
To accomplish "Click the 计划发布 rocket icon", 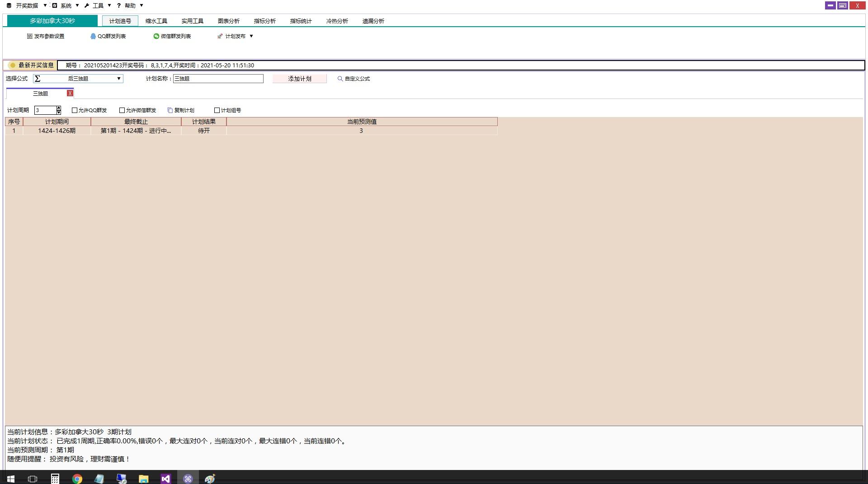I will tap(220, 36).
